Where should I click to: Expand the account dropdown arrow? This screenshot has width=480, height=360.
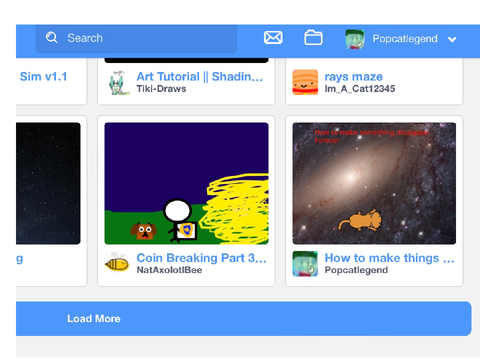click(452, 39)
